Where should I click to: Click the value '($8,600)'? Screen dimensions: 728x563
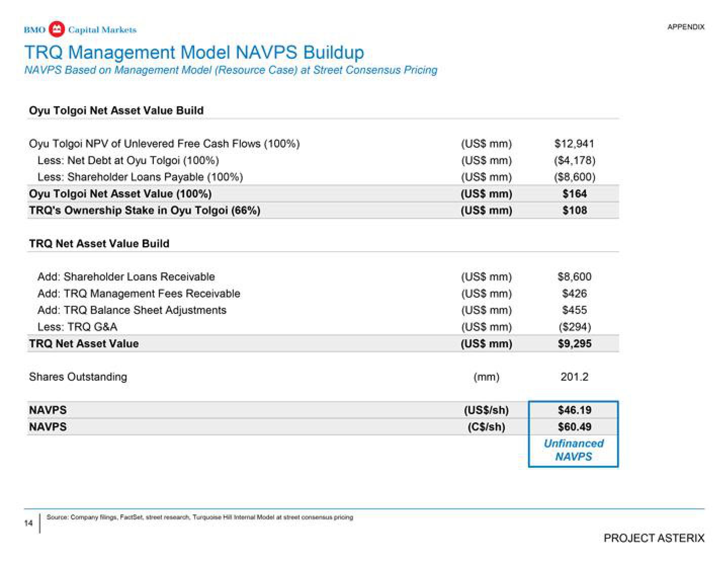click(574, 177)
